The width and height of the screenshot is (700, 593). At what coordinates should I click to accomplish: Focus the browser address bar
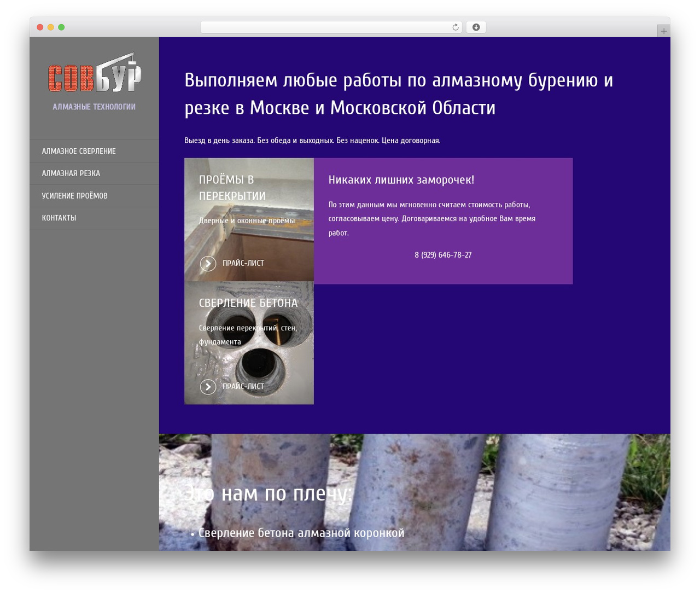click(x=331, y=27)
